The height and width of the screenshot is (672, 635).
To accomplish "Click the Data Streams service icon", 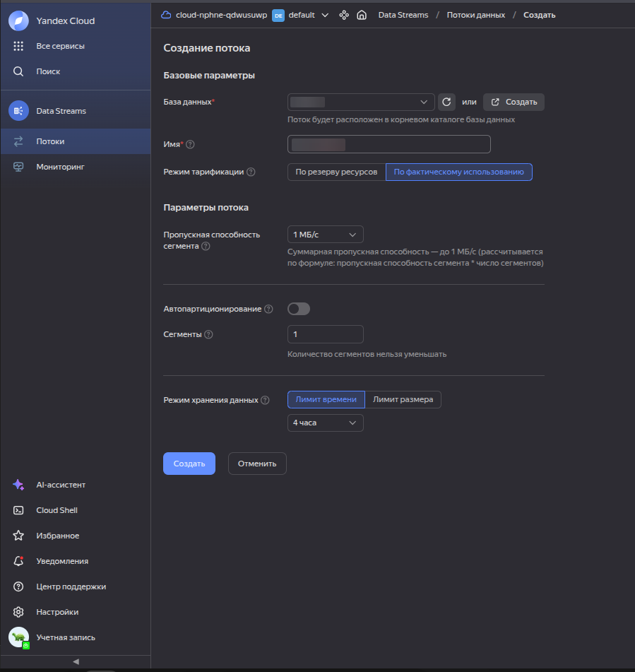I will pos(18,110).
